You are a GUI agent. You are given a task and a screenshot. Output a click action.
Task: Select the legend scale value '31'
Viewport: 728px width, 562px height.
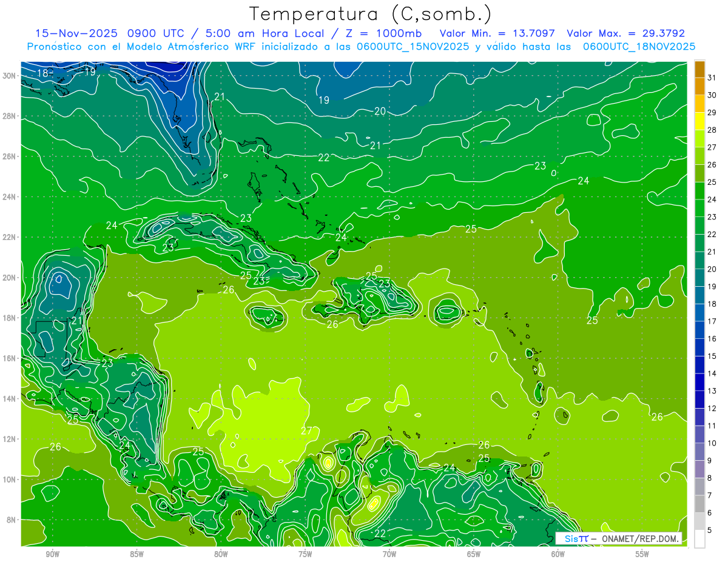[x=712, y=78]
